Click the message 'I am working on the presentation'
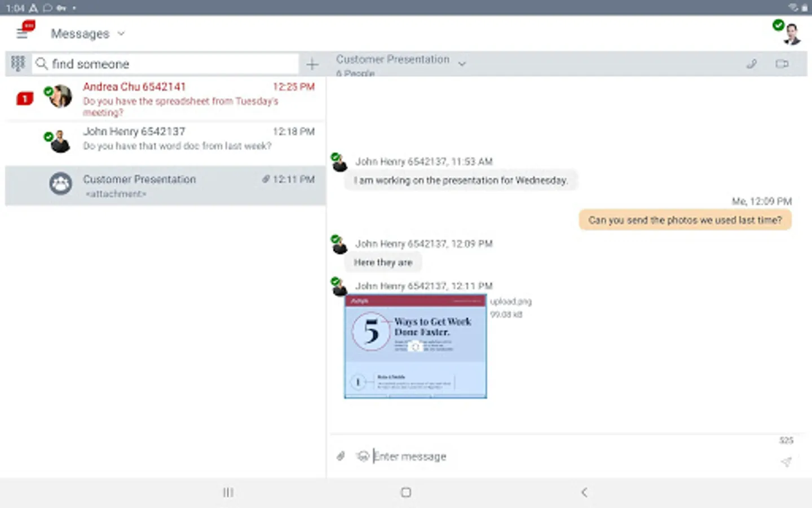 click(461, 181)
